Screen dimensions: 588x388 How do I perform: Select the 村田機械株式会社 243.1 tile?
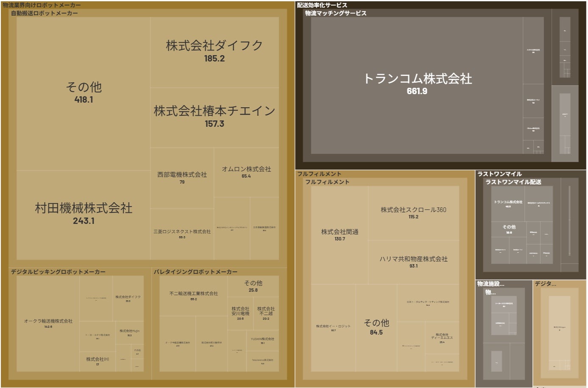click(84, 215)
